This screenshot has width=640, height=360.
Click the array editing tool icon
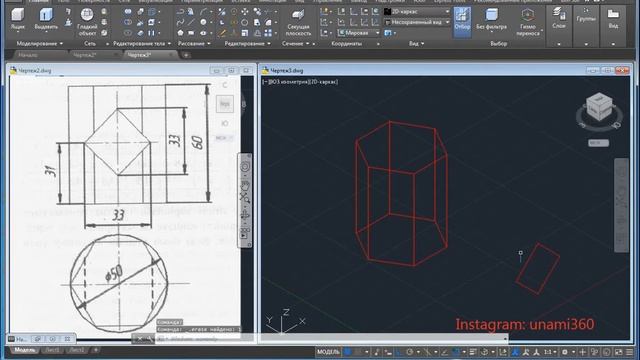(268, 33)
